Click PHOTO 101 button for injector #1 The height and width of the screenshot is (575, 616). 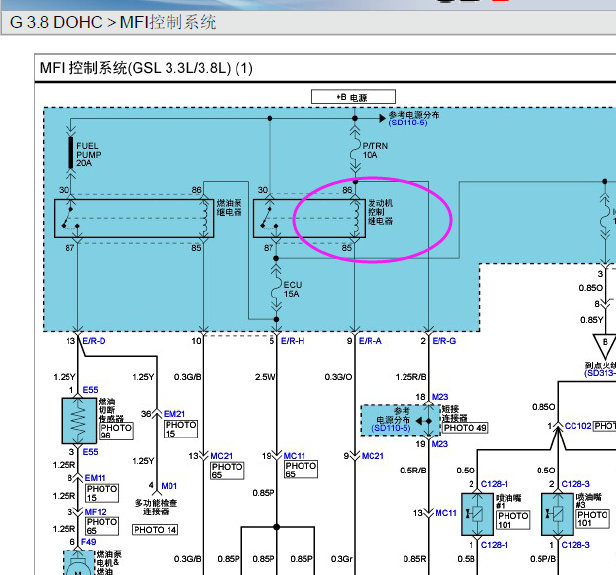[x=513, y=520]
